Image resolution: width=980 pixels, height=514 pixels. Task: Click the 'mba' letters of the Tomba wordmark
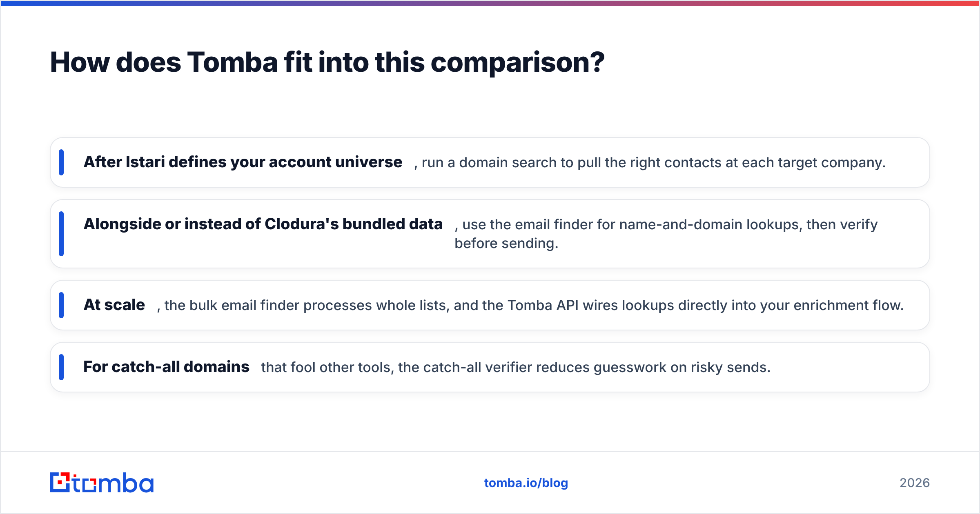click(x=125, y=483)
